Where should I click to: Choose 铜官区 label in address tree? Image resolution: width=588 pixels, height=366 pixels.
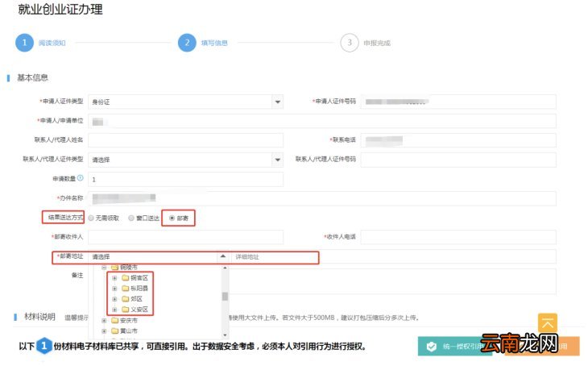[139, 278]
